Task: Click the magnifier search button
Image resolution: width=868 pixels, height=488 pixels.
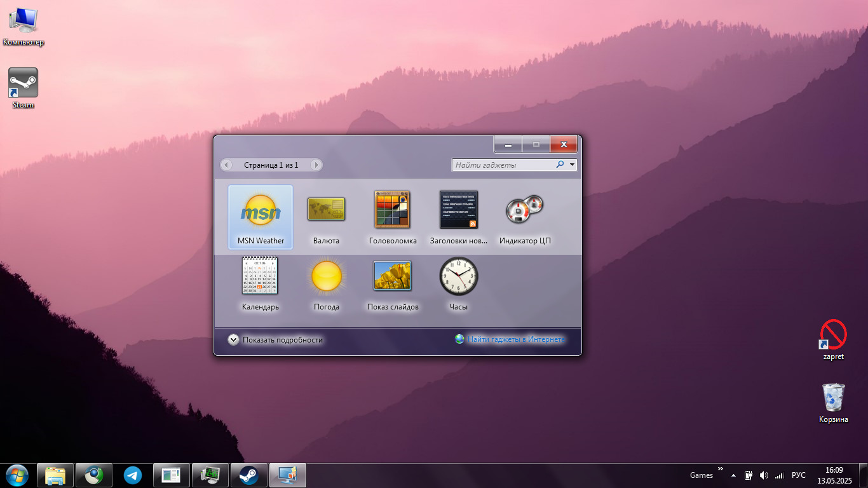Action: (x=560, y=165)
